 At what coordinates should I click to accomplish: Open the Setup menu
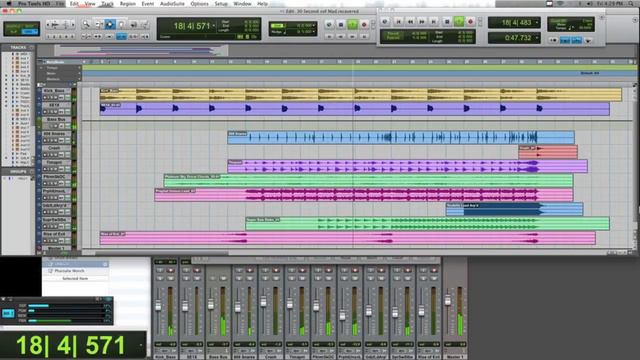[x=221, y=3]
